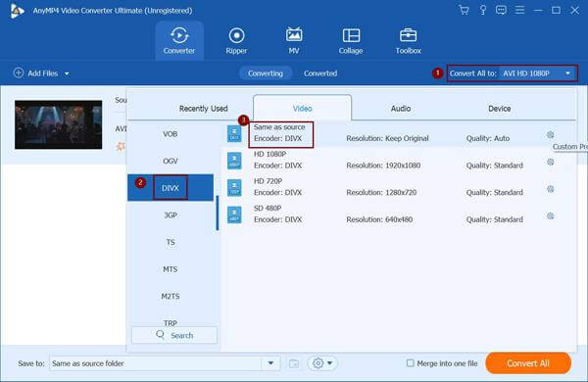
Task: Open the Collage module
Action: tap(351, 40)
